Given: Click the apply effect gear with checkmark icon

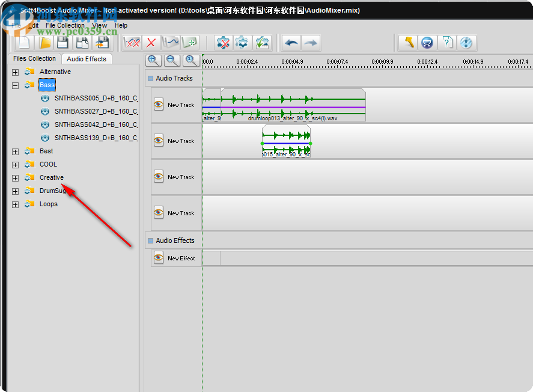Looking at the screenshot, I should pos(262,43).
